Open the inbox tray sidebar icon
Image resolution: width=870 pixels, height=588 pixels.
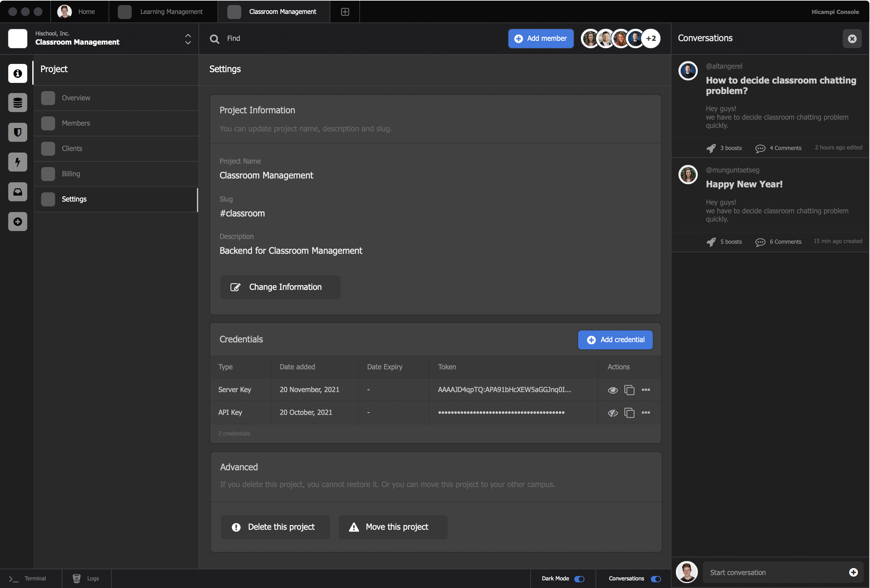pyautogui.click(x=17, y=192)
